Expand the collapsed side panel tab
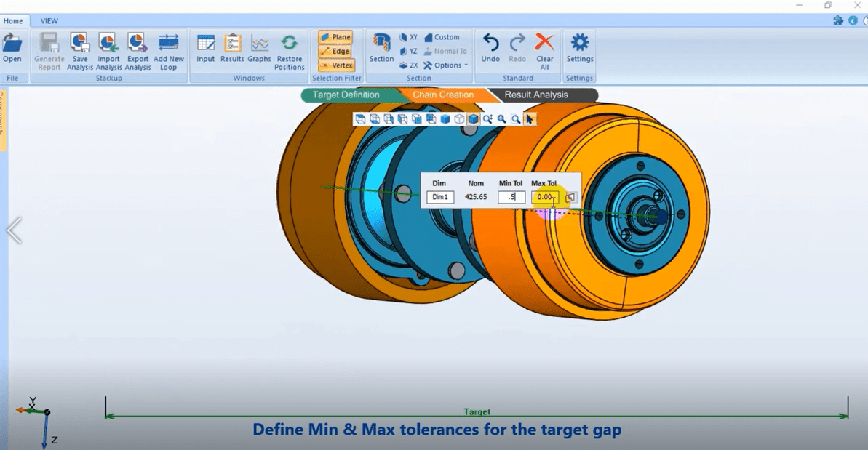868x450 pixels. (3, 120)
